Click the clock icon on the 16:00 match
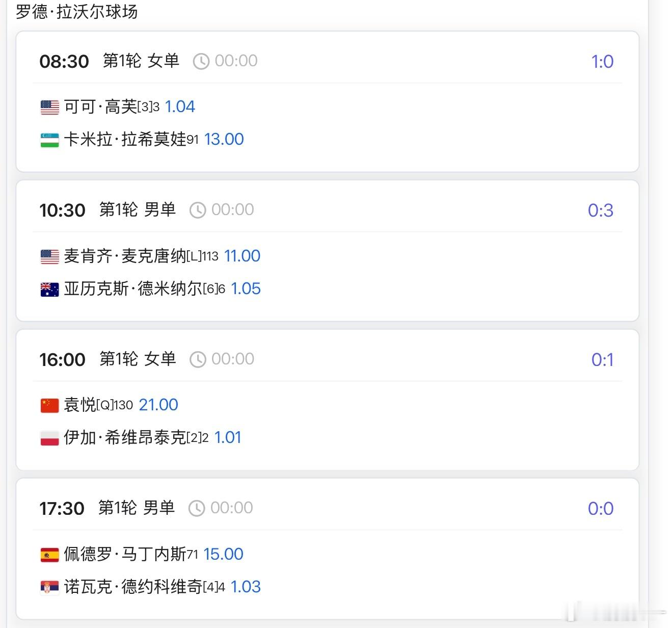The width and height of the screenshot is (672, 628). point(198,359)
